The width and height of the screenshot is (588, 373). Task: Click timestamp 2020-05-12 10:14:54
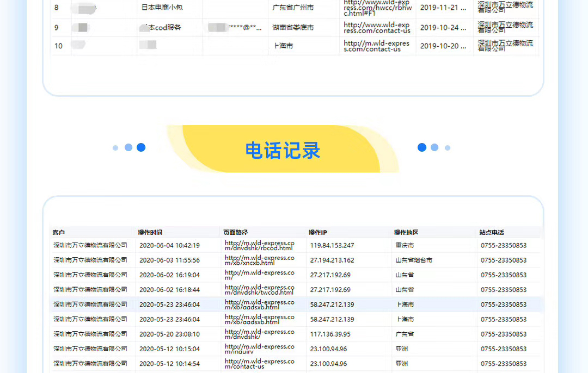click(x=169, y=364)
